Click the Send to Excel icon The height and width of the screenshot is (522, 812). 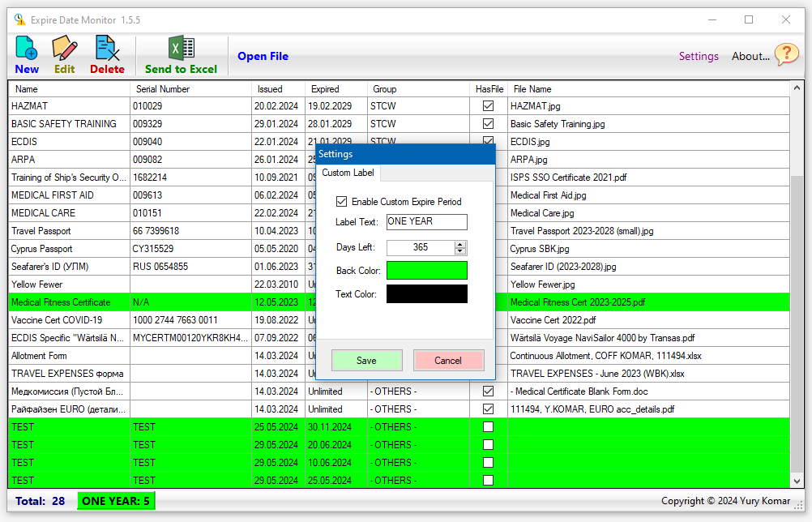point(182,48)
